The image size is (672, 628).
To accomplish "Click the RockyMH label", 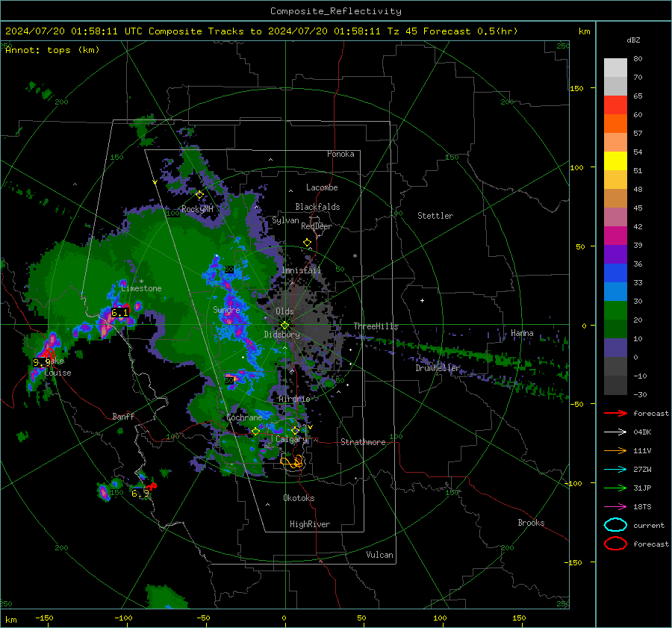I will point(197,209).
